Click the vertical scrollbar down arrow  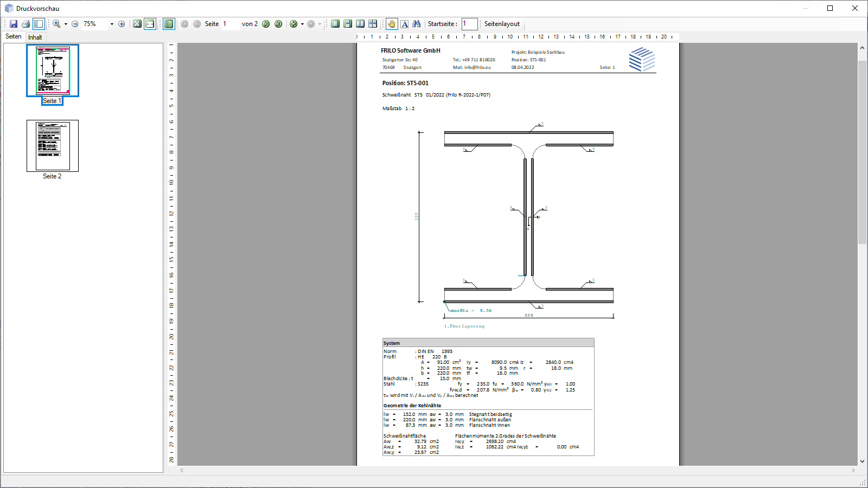coord(862,461)
